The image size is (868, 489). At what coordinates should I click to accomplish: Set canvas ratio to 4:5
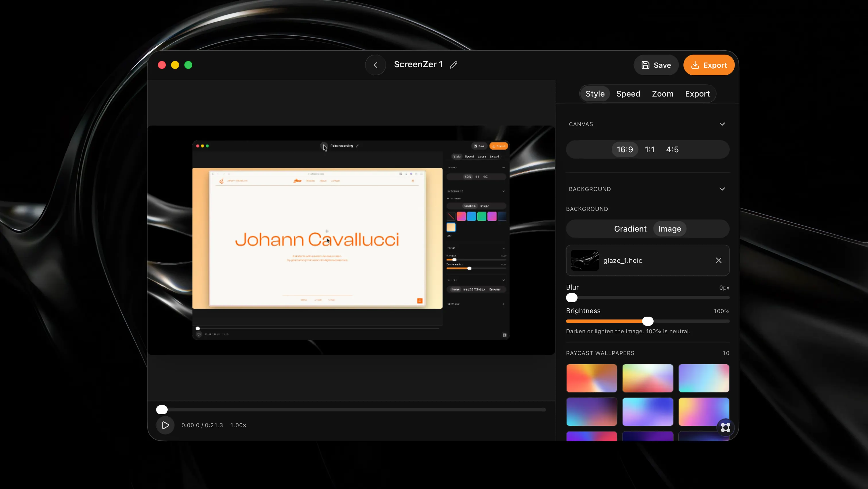pyautogui.click(x=672, y=149)
